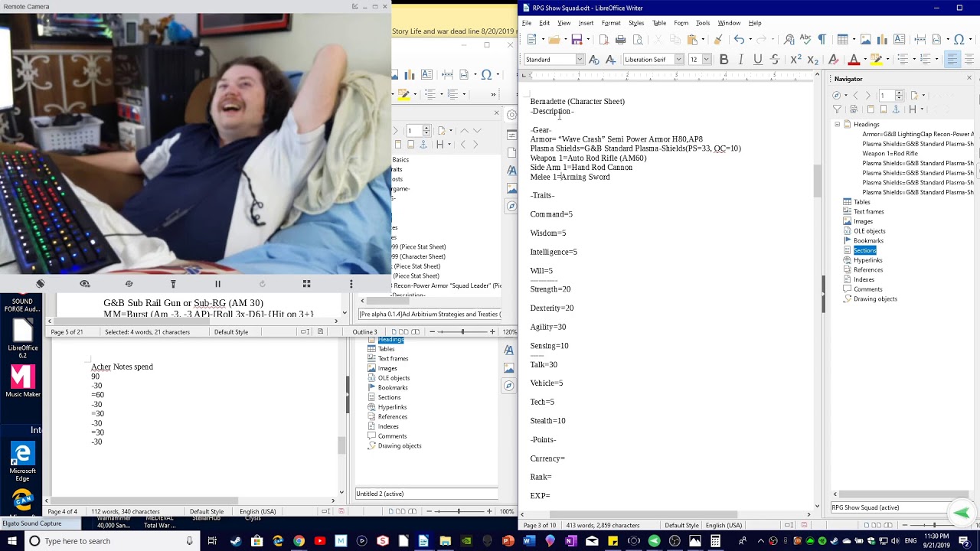This screenshot has height=551, width=980.
Task: Click the Insert Table icon
Action: pyautogui.click(x=843, y=40)
